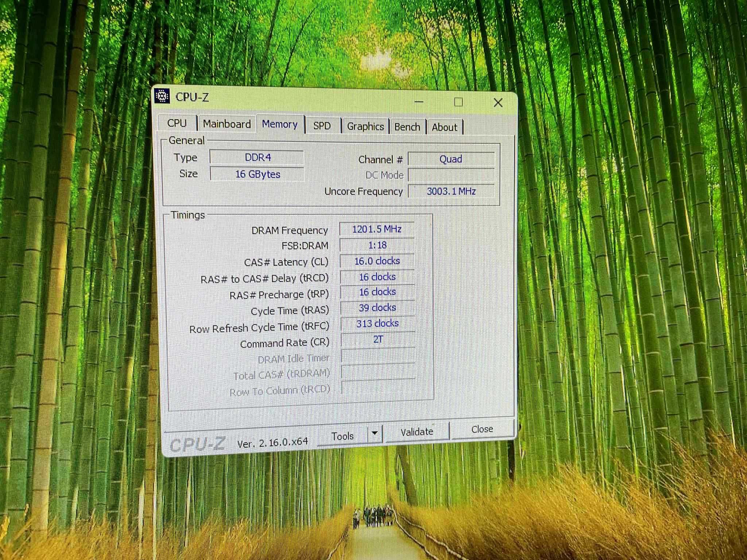Click the Channel # value Quad

click(451, 159)
